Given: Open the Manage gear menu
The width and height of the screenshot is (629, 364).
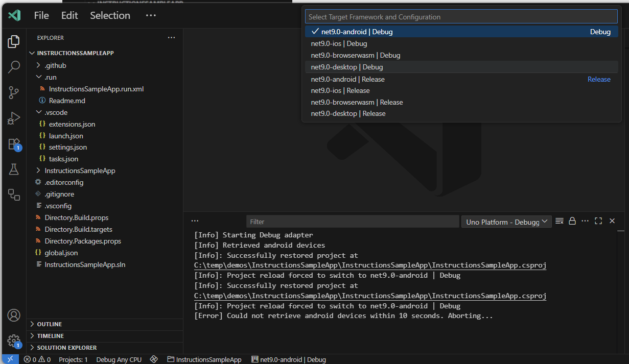Looking at the screenshot, I should 14,341.
